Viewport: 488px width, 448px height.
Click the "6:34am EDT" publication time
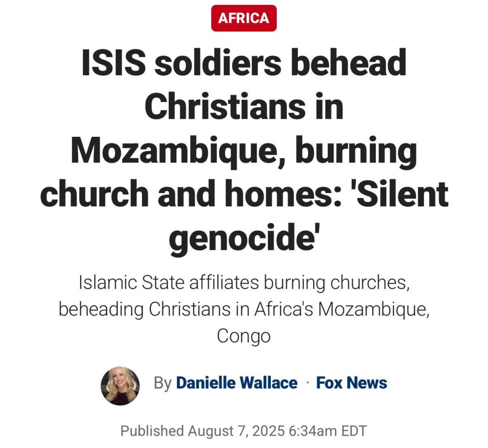328,431
